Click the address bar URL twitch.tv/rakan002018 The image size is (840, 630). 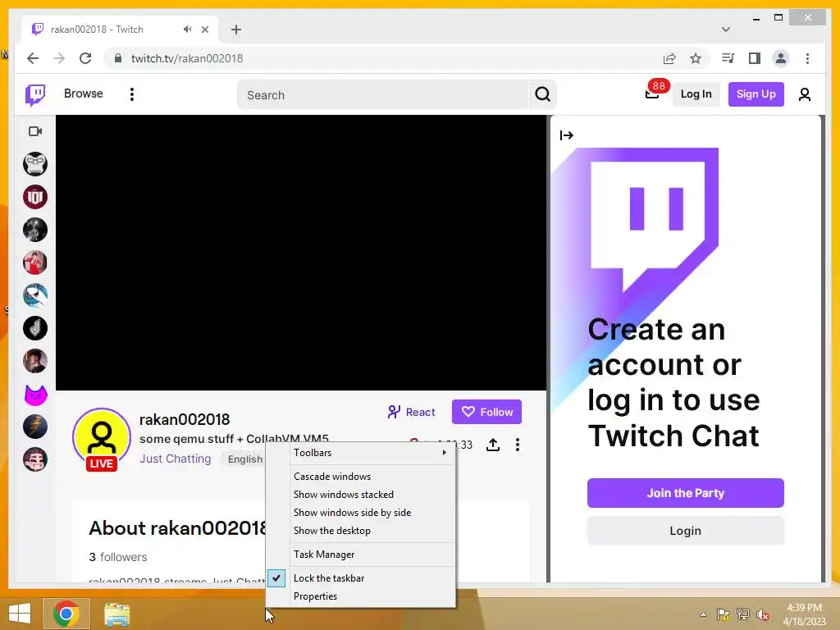tap(187, 58)
